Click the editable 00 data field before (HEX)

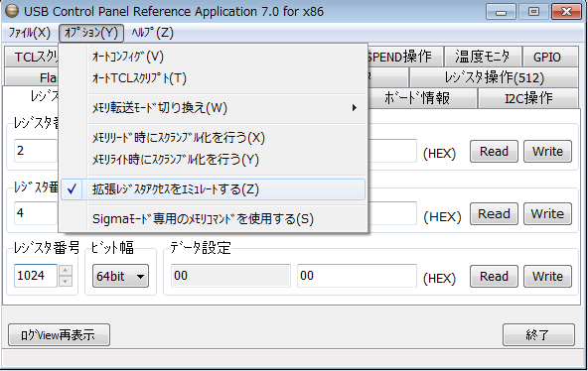[x=357, y=276]
